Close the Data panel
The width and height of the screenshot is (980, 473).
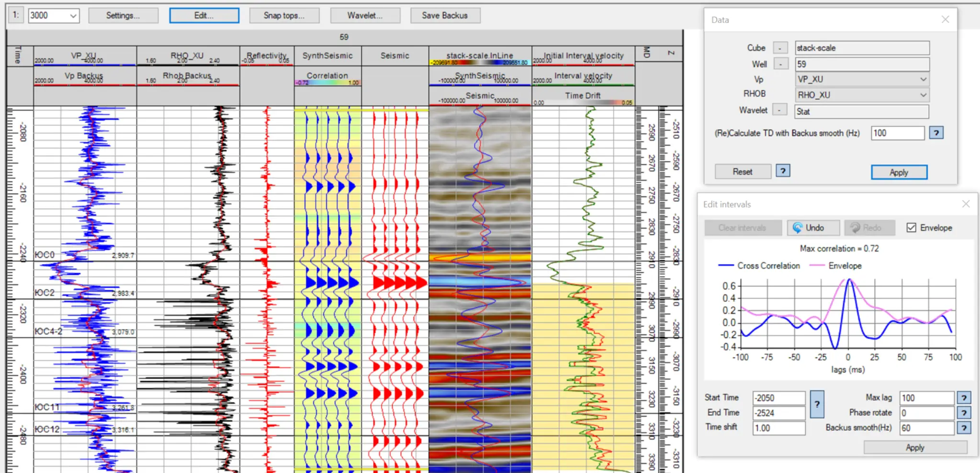tap(945, 20)
